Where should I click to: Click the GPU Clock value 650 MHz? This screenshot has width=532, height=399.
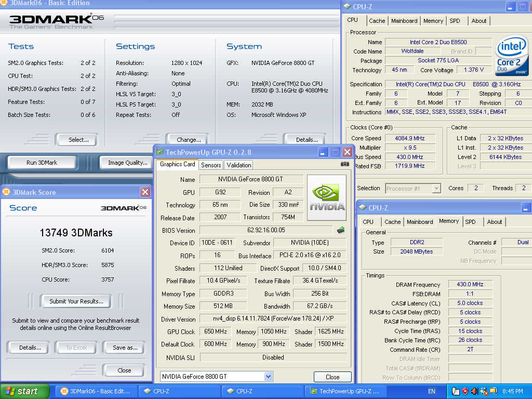(216, 331)
